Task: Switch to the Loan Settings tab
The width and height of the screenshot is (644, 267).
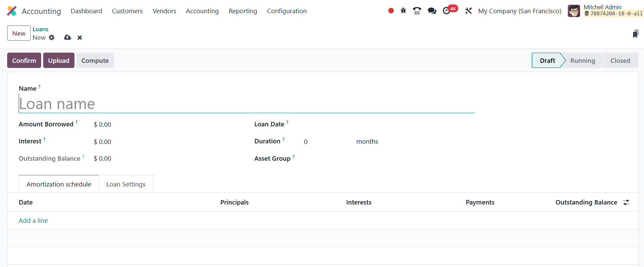Action: [126, 184]
